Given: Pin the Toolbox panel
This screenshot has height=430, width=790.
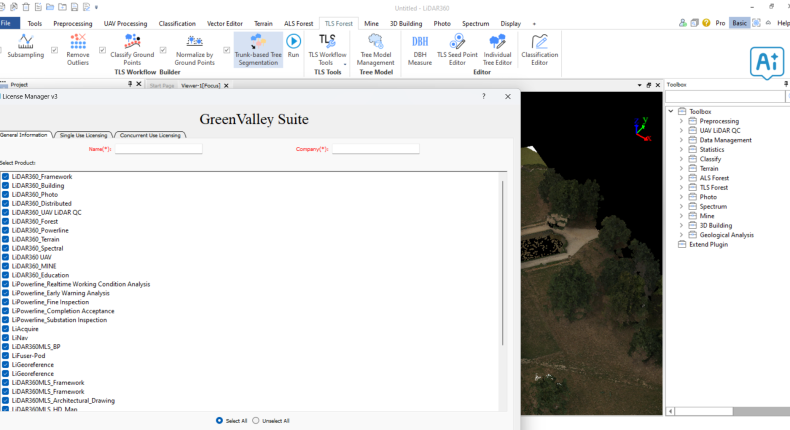Looking at the screenshot, I should [786, 84].
